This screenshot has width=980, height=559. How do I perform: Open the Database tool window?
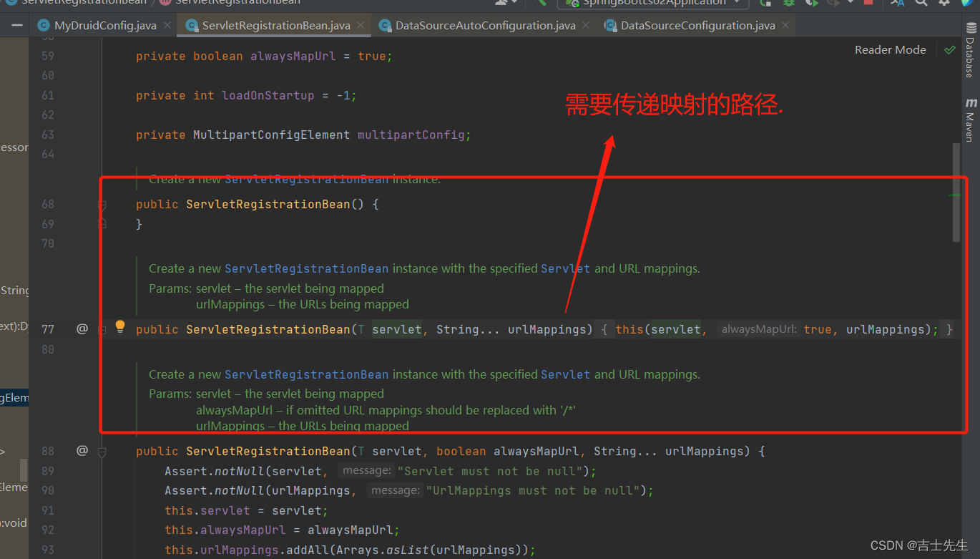click(x=970, y=52)
